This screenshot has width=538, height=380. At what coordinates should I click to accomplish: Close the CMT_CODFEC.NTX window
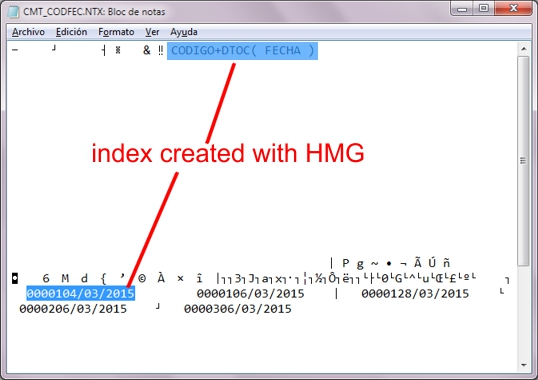coord(513,8)
